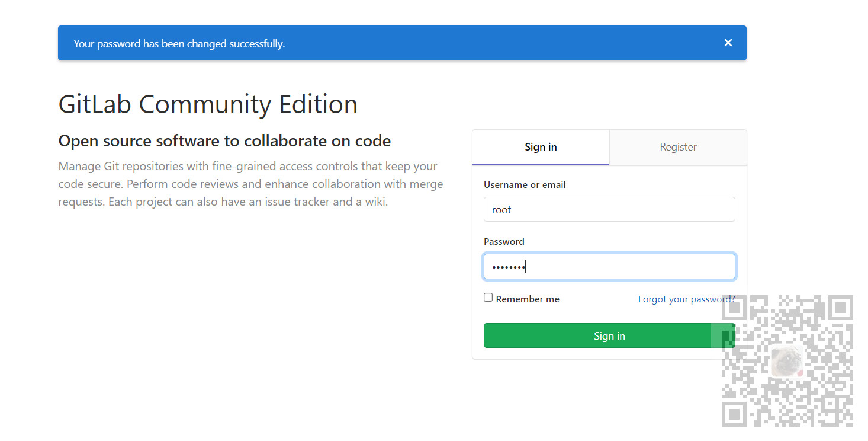Dismiss the password changed success alert
The width and height of the screenshot is (868, 441).
728,43
